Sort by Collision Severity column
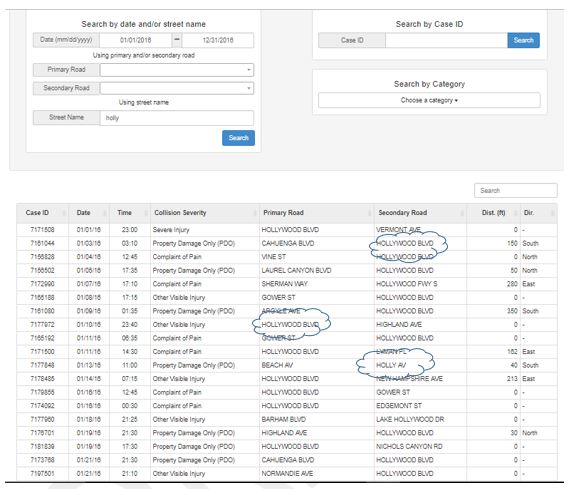570x489 pixels. point(205,213)
